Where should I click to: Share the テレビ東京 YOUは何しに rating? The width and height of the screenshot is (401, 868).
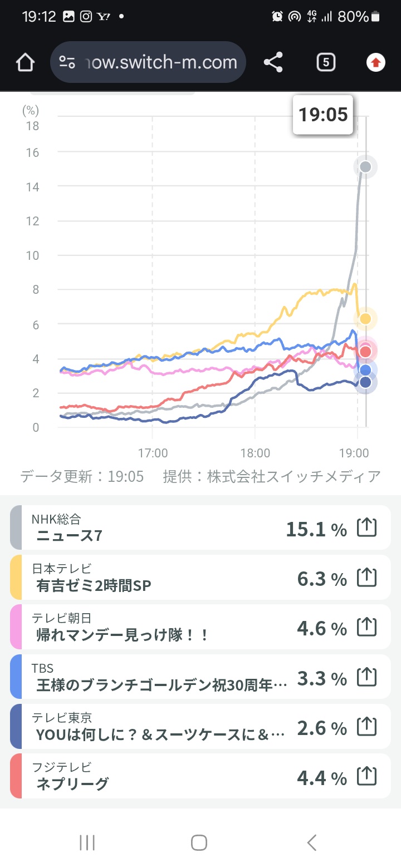pyautogui.click(x=366, y=726)
